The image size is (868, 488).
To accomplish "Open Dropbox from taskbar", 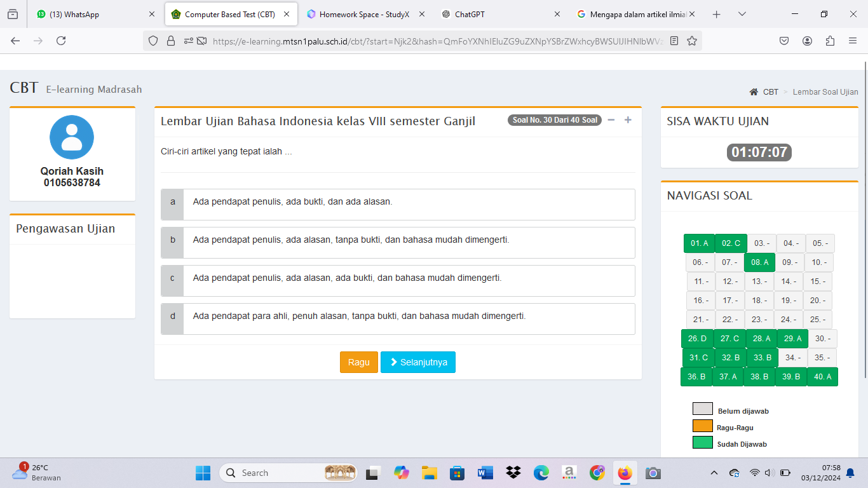I will (513, 473).
